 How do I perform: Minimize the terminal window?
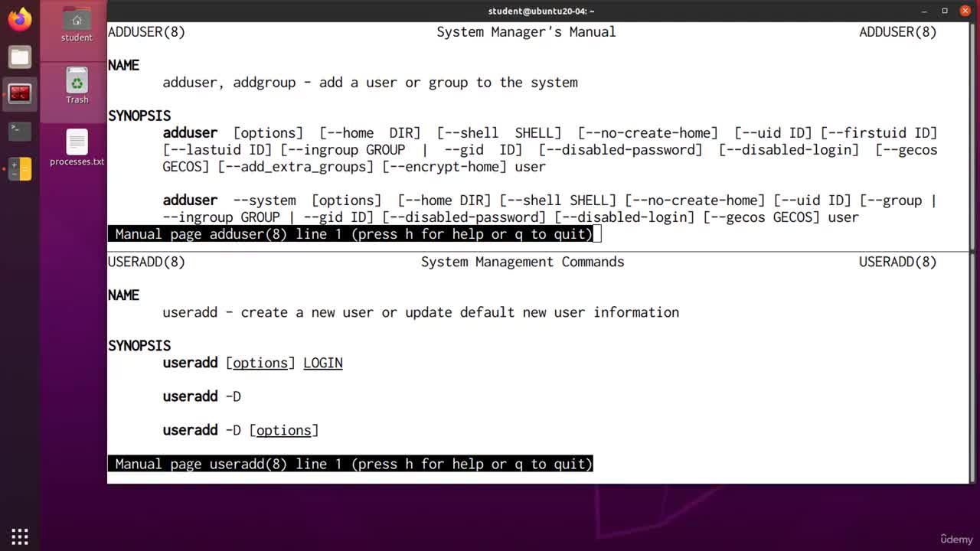[923, 11]
